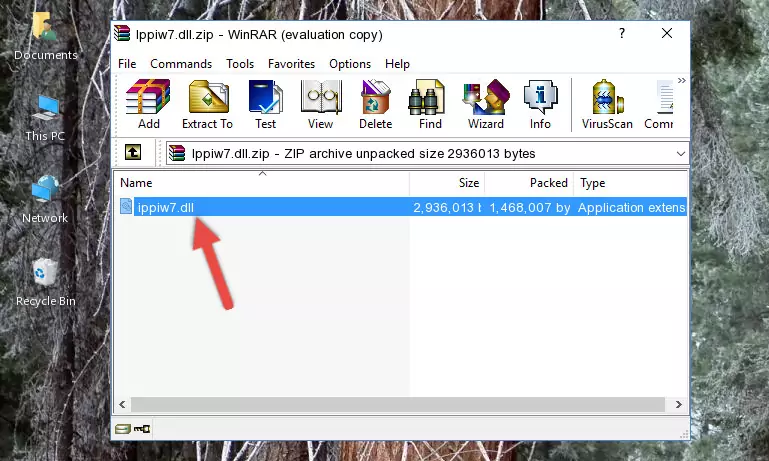Open the Commands menu
This screenshot has height=461, width=769.
coord(181,64)
